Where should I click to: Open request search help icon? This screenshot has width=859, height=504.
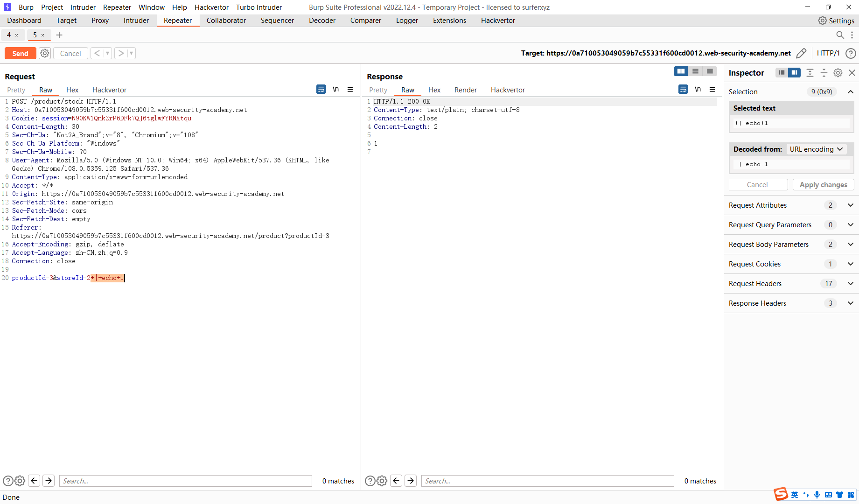point(8,481)
